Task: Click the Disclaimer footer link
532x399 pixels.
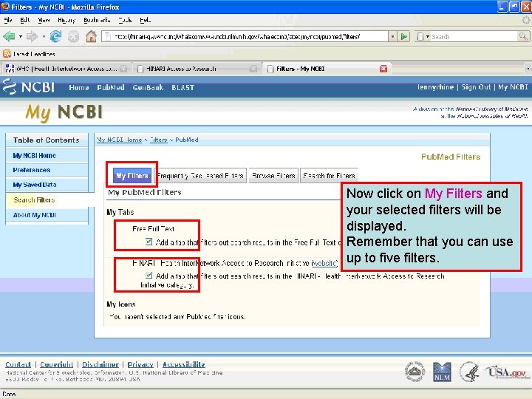Action: [x=100, y=364]
